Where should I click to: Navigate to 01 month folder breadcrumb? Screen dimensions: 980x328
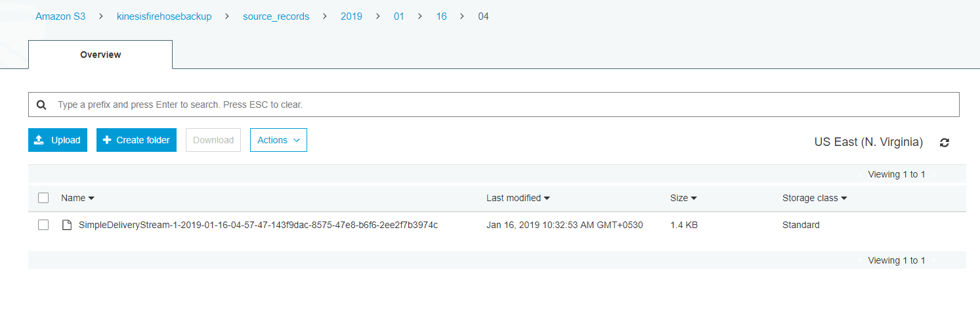coord(399,16)
